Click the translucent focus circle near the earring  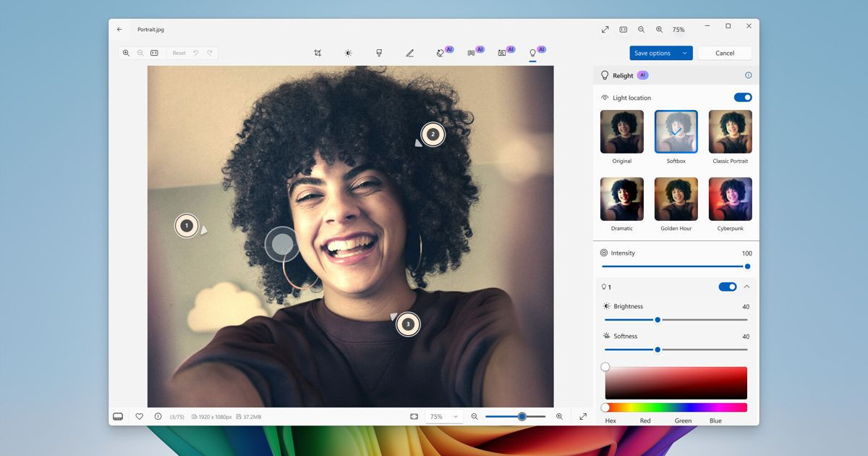click(x=281, y=244)
